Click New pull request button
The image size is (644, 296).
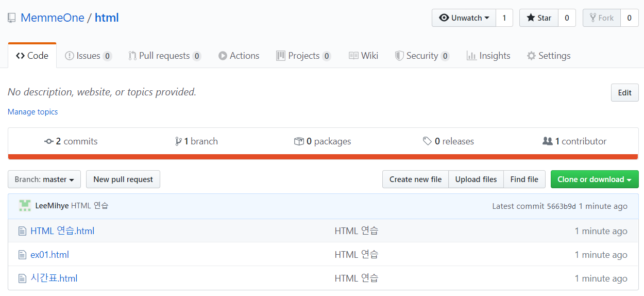123,179
